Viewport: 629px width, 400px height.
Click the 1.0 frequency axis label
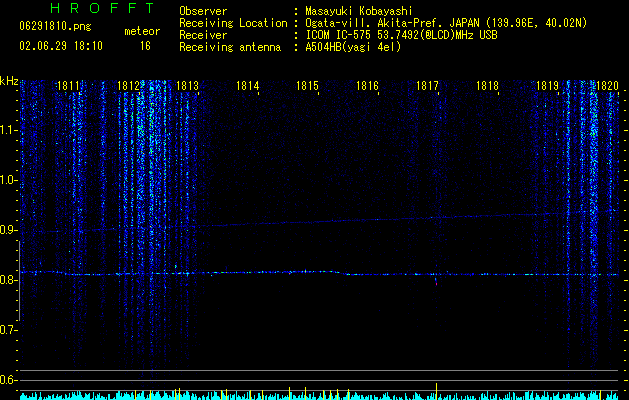pos(8,180)
